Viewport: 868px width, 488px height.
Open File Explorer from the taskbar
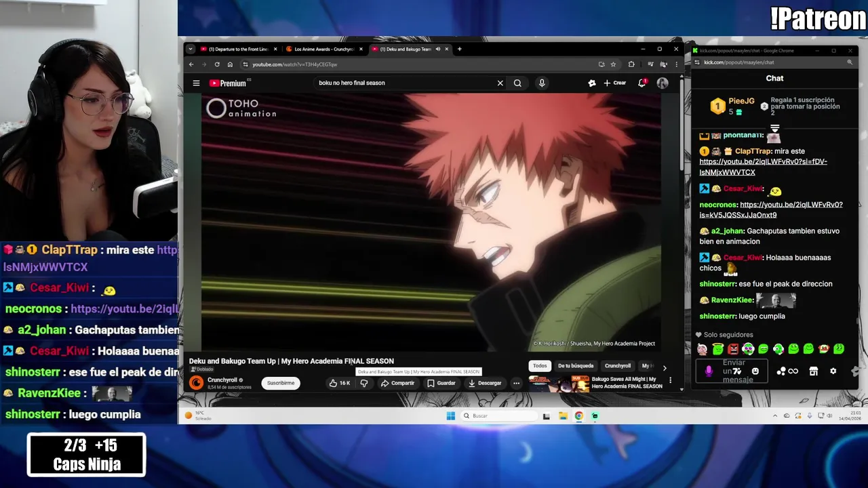pyautogui.click(x=563, y=415)
